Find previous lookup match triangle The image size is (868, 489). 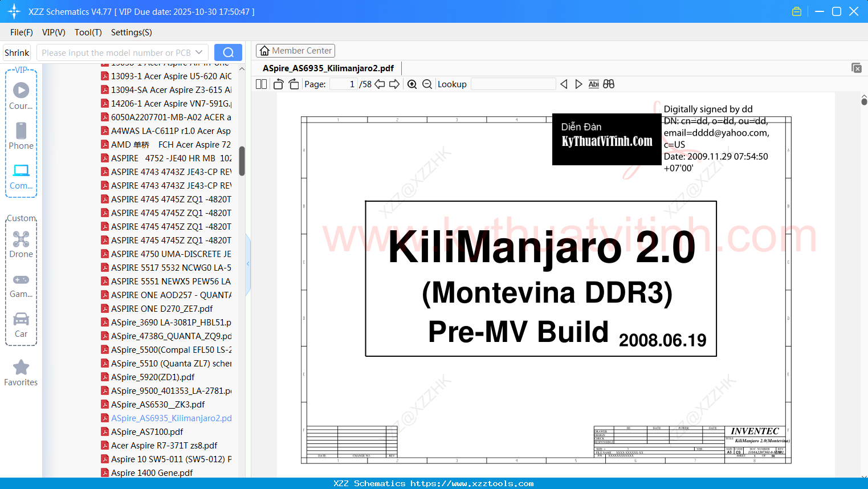coord(564,84)
